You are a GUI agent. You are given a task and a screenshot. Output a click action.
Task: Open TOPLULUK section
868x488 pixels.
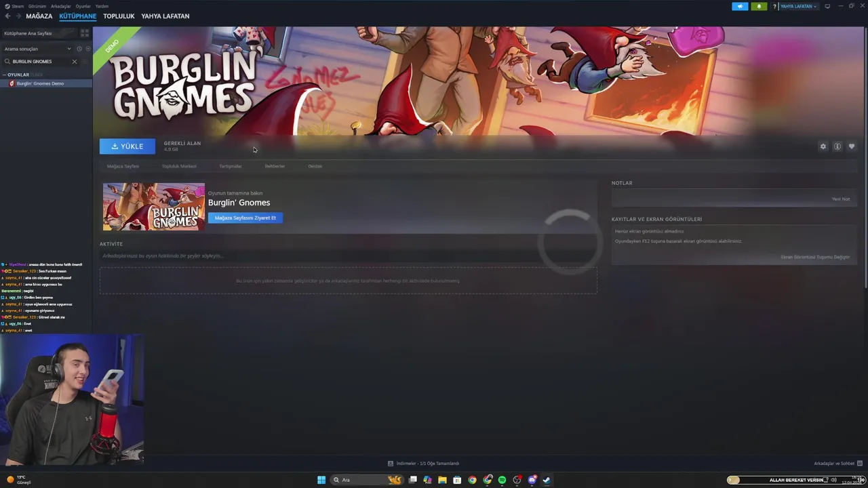[x=119, y=16]
